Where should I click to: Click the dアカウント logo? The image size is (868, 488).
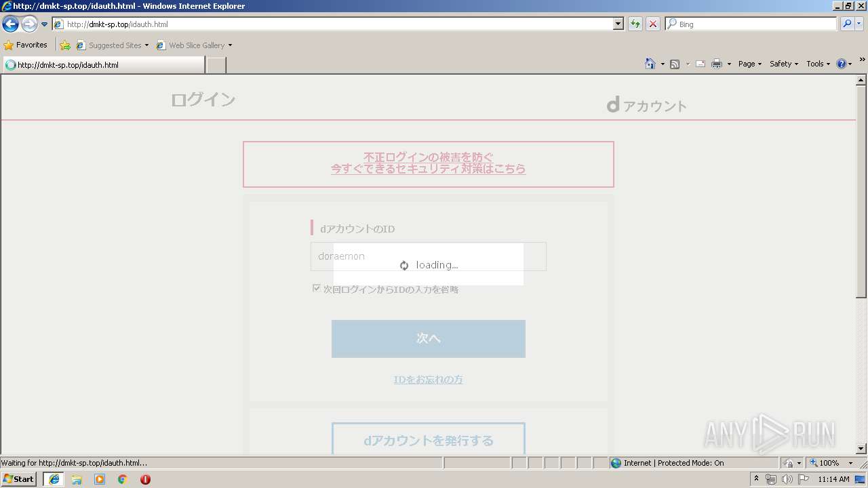pos(646,105)
